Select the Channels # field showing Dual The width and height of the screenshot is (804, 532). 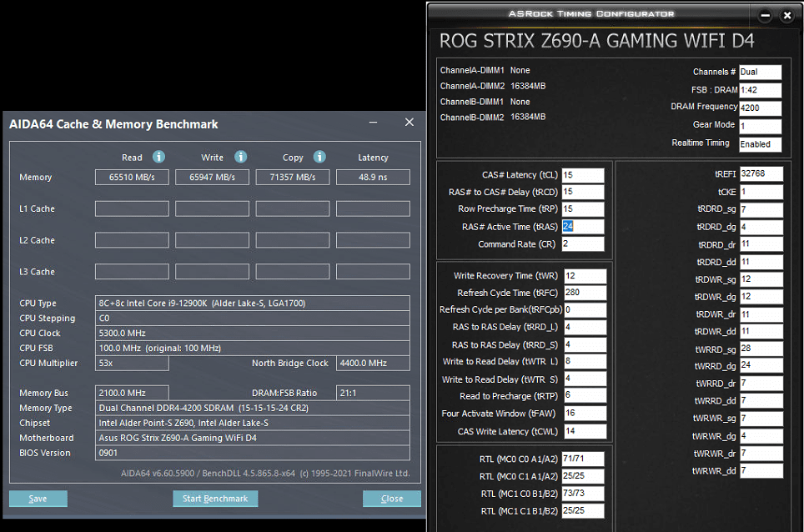tap(761, 73)
